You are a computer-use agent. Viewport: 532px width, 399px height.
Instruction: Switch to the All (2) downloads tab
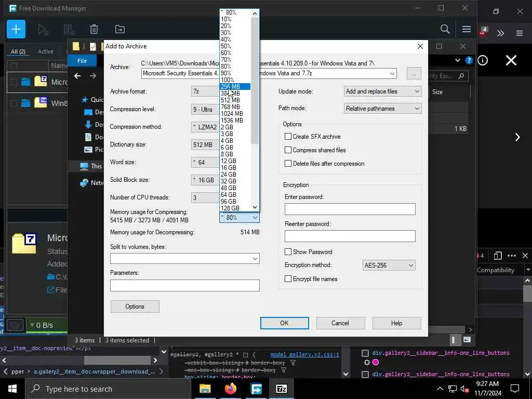[18, 51]
